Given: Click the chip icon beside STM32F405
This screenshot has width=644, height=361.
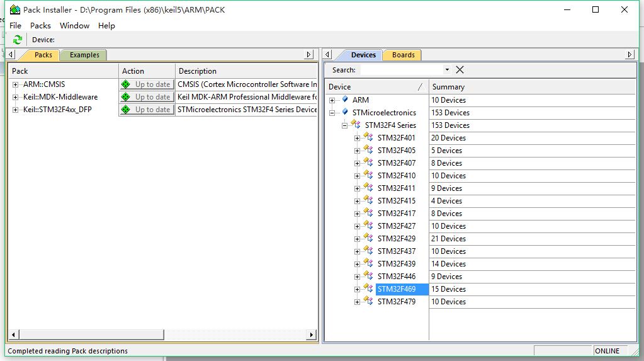Looking at the screenshot, I should click(368, 149).
